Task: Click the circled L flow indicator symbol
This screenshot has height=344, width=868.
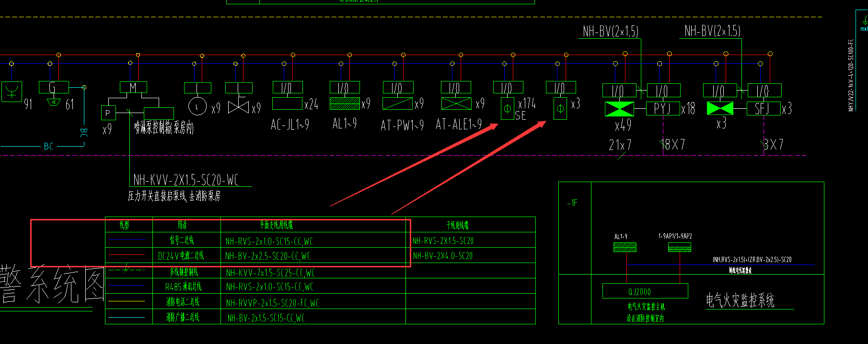Action: point(197,106)
